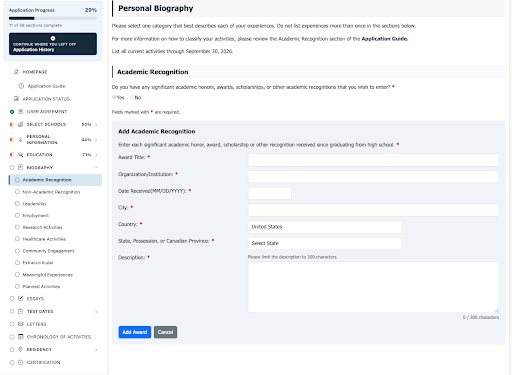The height and width of the screenshot is (375, 512).
Task: Open Healthcare Activities subsection
Action: tap(44, 239)
